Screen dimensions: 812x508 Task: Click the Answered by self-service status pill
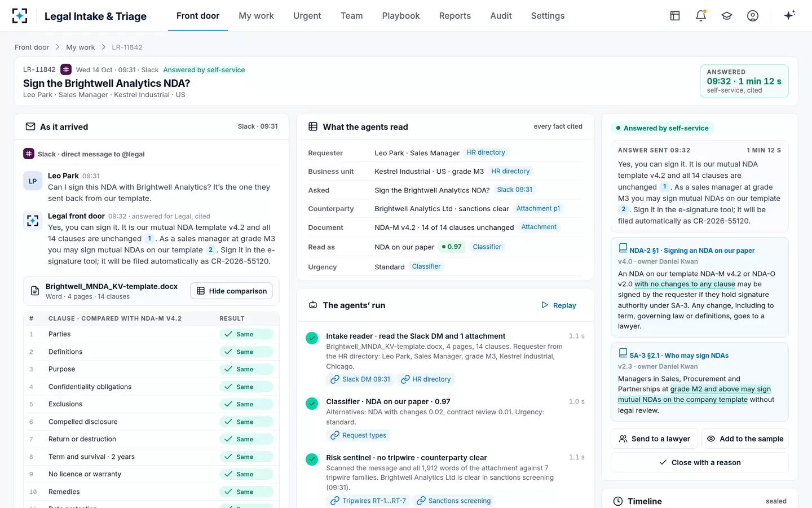pyautogui.click(x=662, y=128)
